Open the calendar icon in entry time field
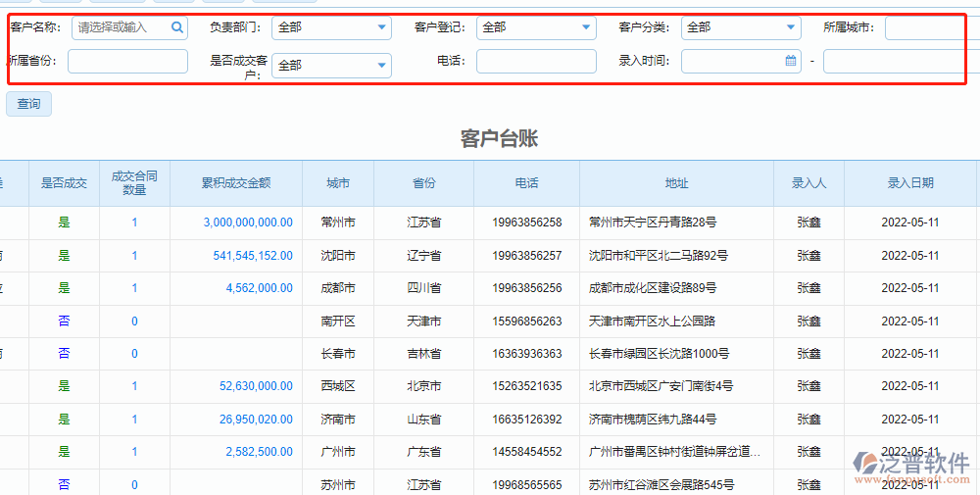The width and height of the screenshot is (980, 495). [x=790, y=62]
